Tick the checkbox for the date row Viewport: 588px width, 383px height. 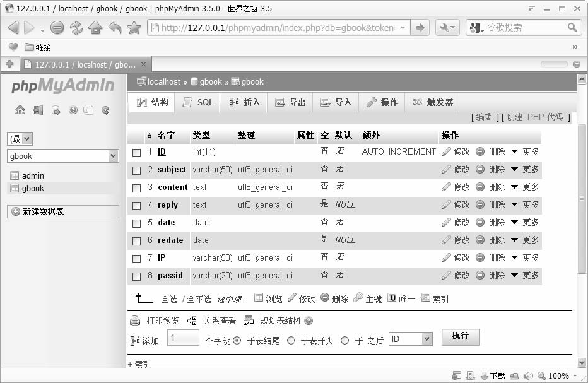tap(136, 223)
